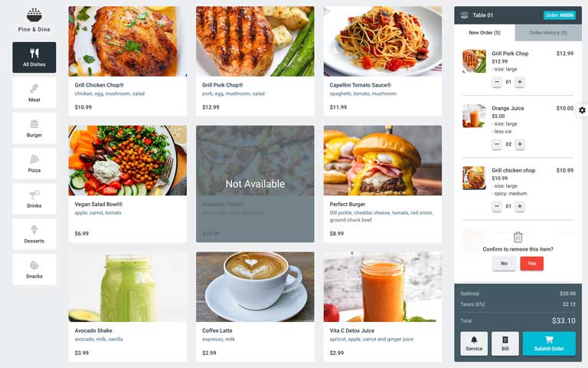Click the settings gear icon
Viewport: 588px width, 368px height.
point(582,110)
